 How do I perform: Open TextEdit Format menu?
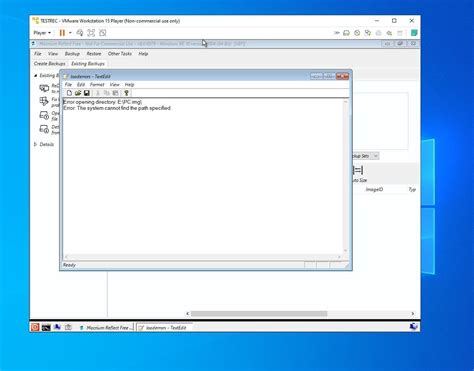coord(97,85)
